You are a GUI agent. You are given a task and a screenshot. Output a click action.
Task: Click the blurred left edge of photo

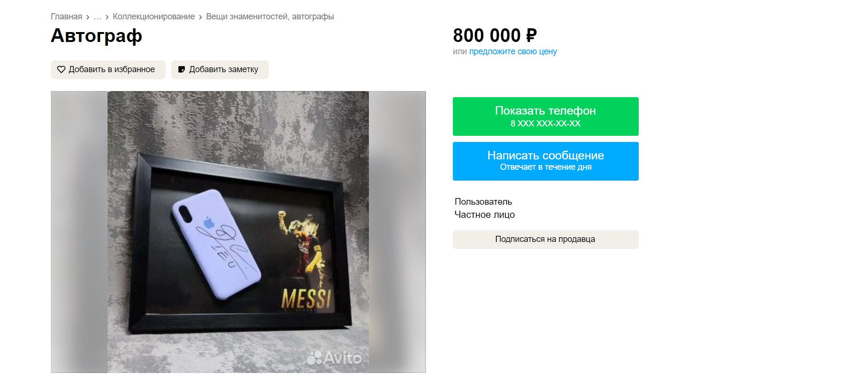pos(79,232)
